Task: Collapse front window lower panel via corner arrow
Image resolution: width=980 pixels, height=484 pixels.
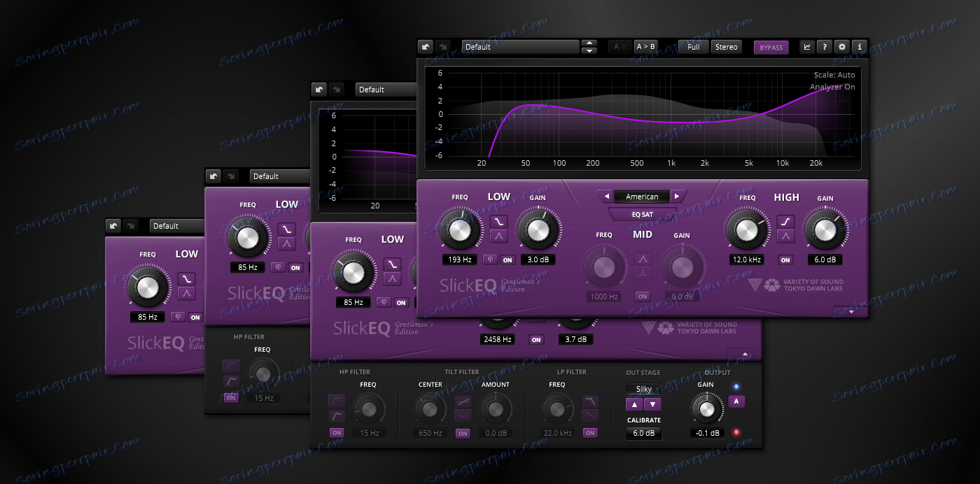Action: (x=851, y=311)
